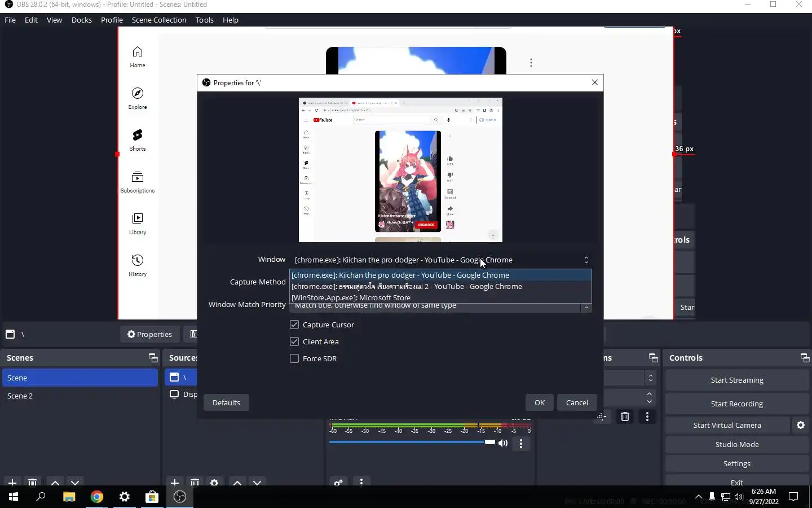Move selected source down in Sources list
Image resolution: width=812 pixels, height=508 pixels.
(257, 483)
